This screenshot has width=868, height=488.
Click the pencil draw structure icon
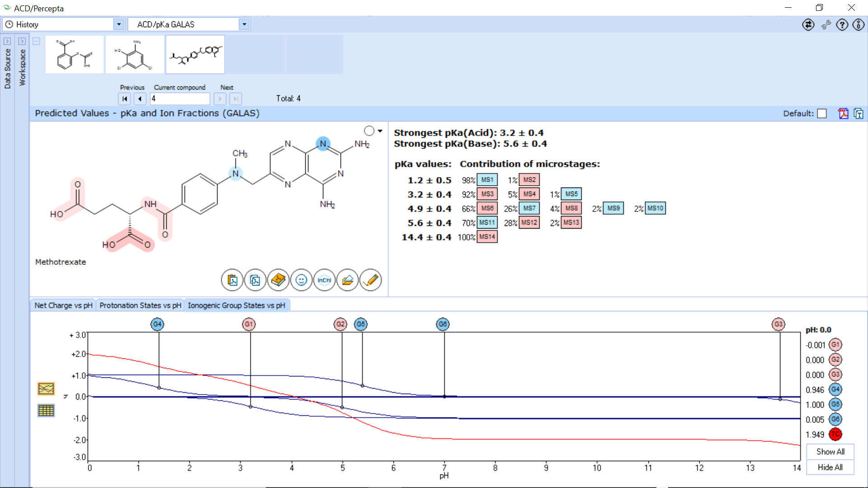[x=371, y=280]
